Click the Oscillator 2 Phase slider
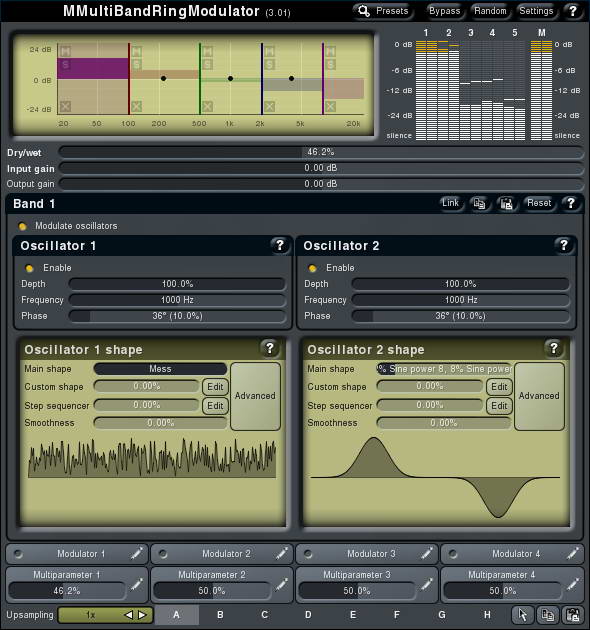The height and width of the screenshot is (630, 590). tap(460, 316)
